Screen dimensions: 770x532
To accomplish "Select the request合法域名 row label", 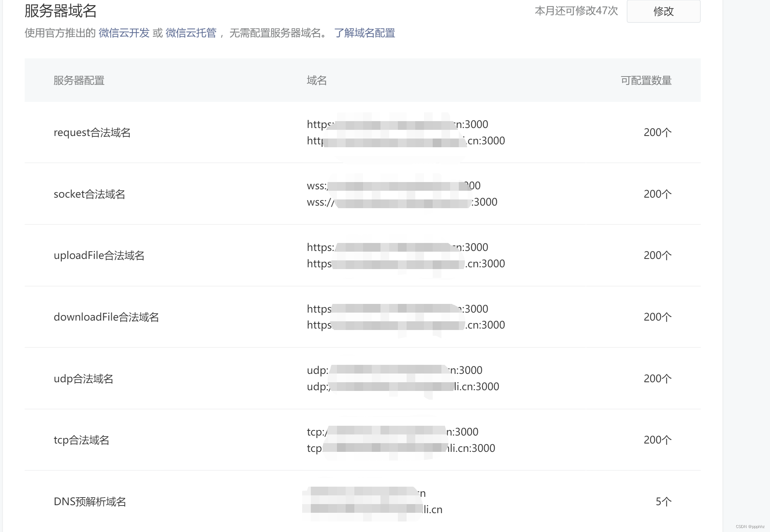I will coord(92,132).
